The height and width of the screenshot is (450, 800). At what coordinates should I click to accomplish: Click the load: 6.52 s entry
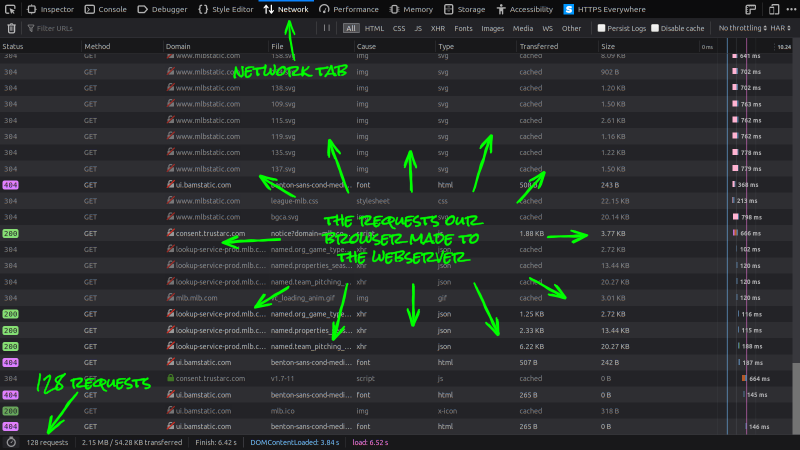(370, 442)
